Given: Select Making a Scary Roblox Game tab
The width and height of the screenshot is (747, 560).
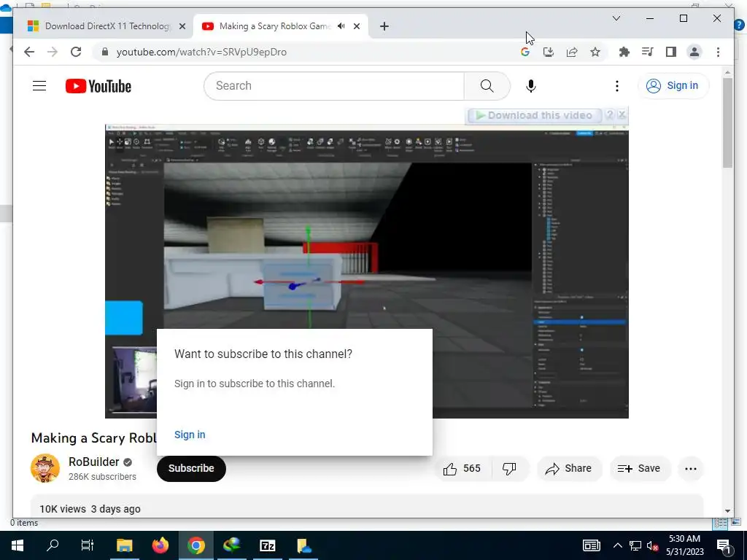Looking at the screenshot, I should coord(274,26).
